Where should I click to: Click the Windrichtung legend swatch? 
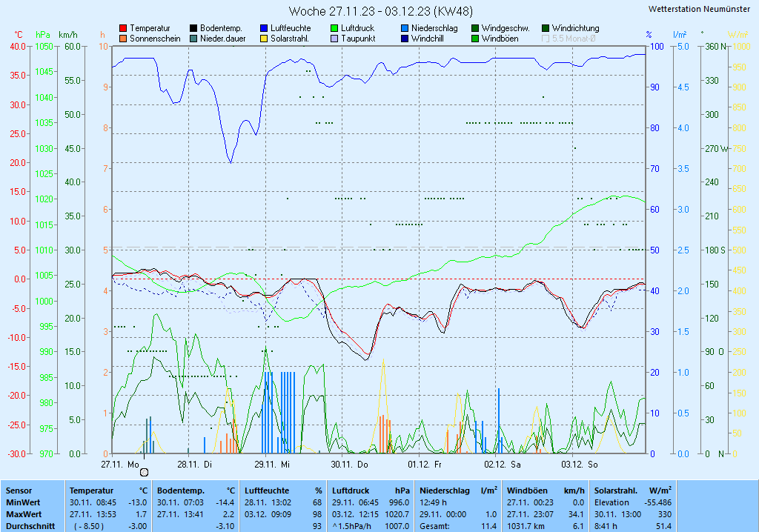546,29
